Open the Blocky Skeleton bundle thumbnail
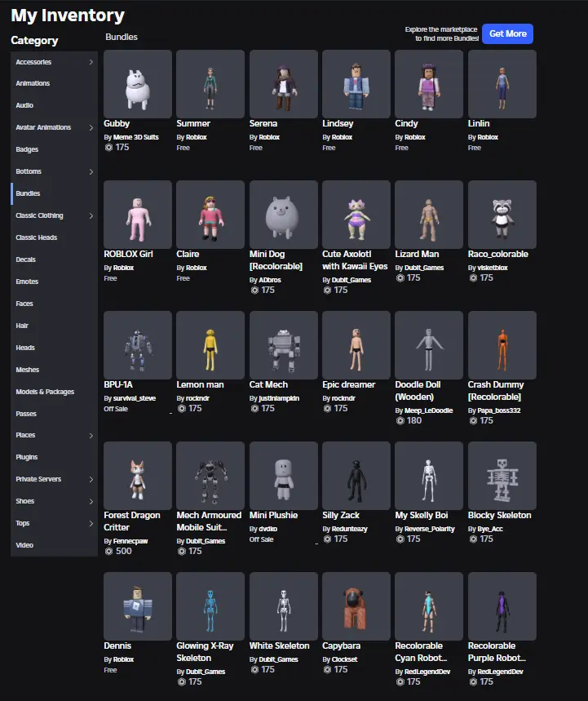This screenshot has height=701, width=588. pyautogui.click(x=502, y=476)
